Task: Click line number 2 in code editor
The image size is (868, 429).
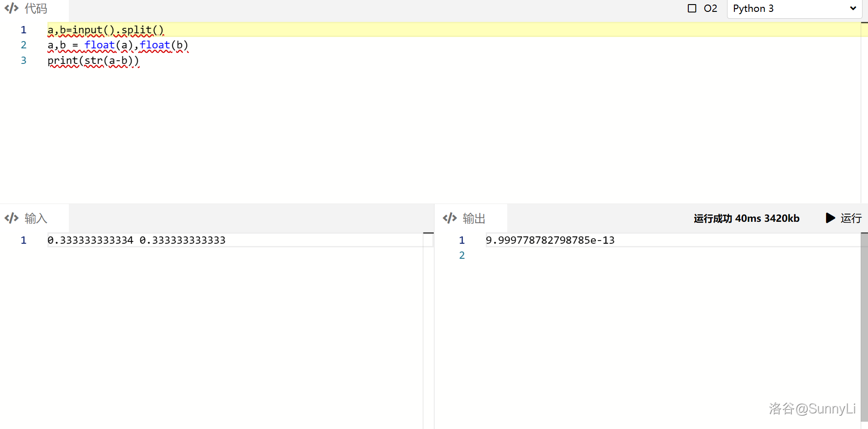Action: click(x=24, y=45)
